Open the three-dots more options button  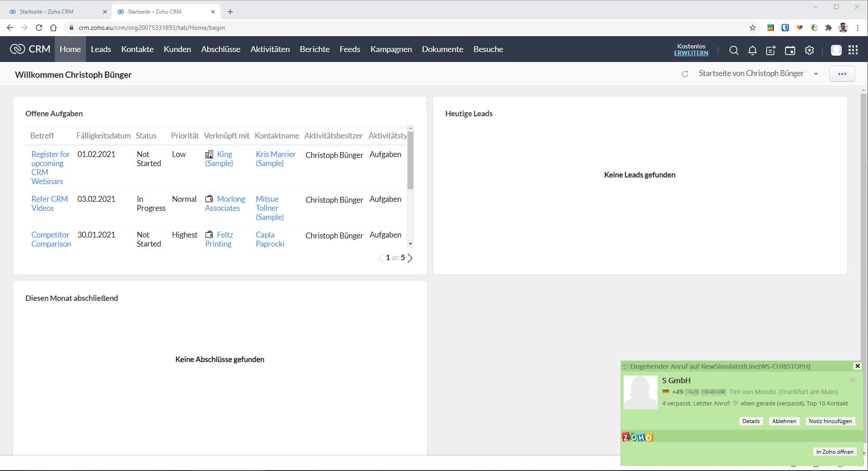point(842,74)
